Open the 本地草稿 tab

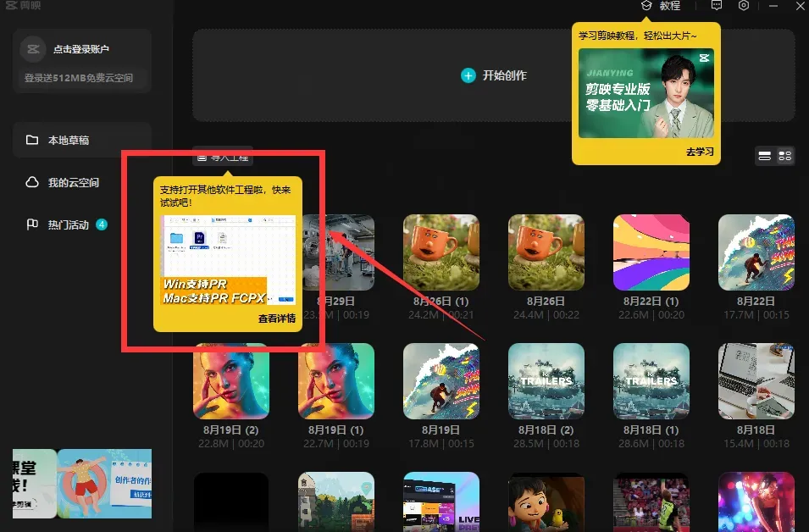[x=82, y=140]
